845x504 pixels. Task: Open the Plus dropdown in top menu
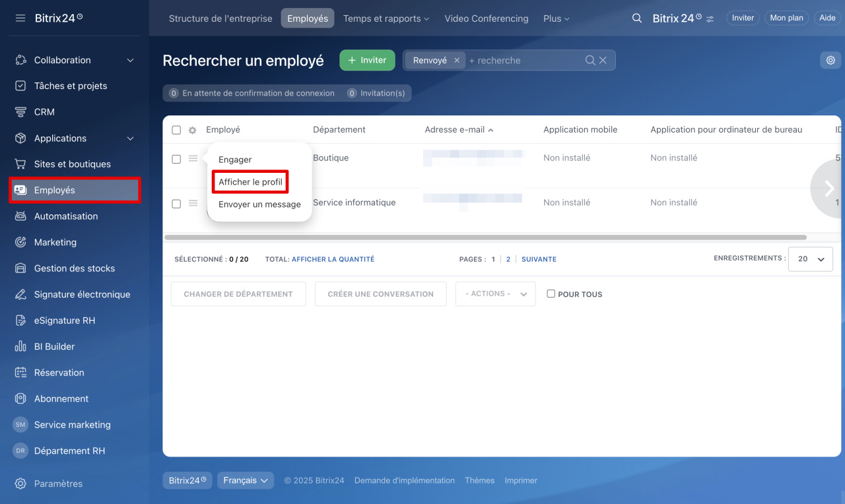point(557,18)
